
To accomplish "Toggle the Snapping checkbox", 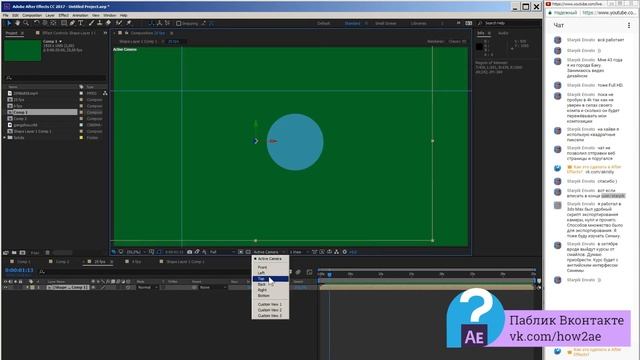I will tap(178, 24).
